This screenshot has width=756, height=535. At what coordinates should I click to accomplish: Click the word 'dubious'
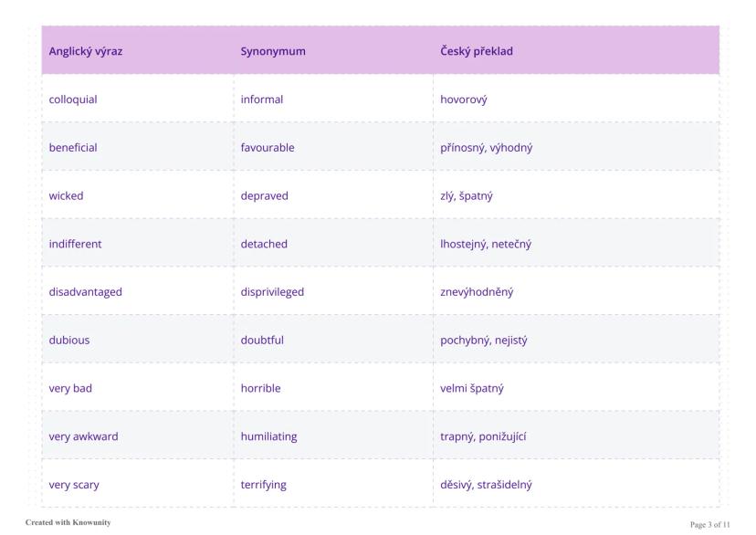tap(69, 341)
